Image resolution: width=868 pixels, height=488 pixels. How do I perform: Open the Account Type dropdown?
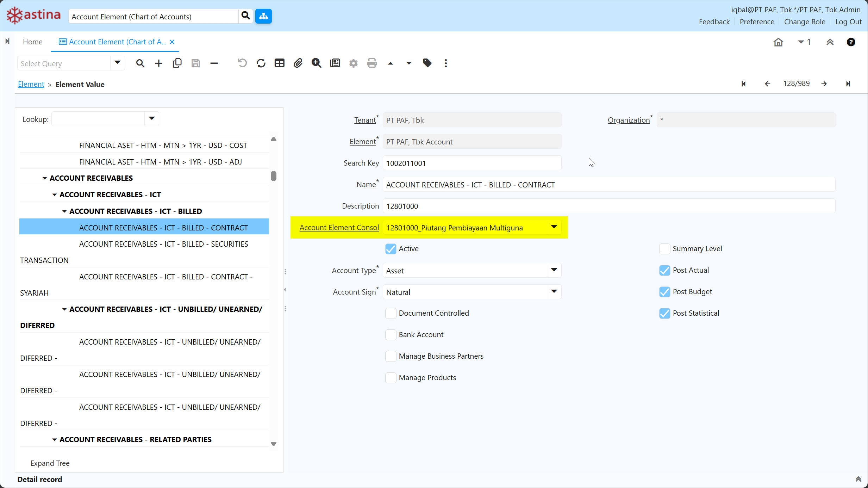coord(554,270)
